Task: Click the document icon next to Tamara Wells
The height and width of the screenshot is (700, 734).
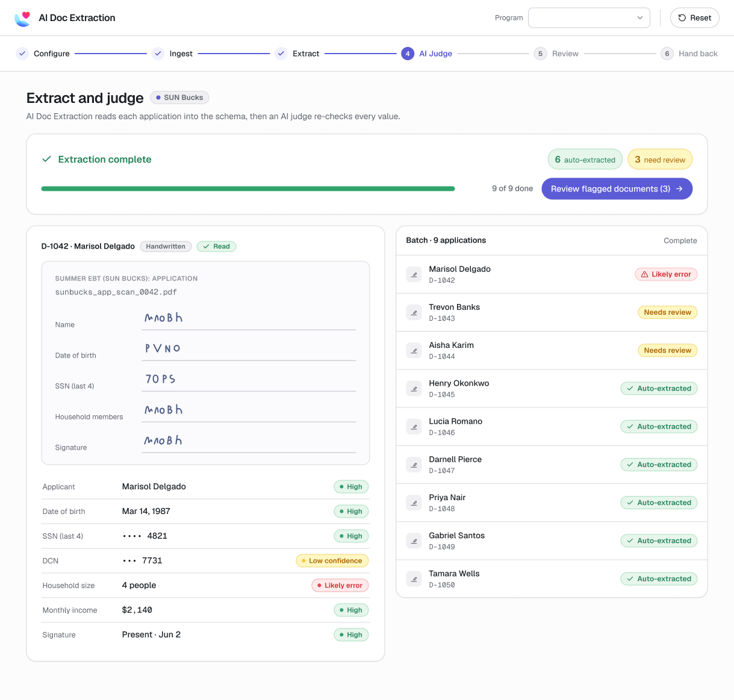Action: [414, 579]
